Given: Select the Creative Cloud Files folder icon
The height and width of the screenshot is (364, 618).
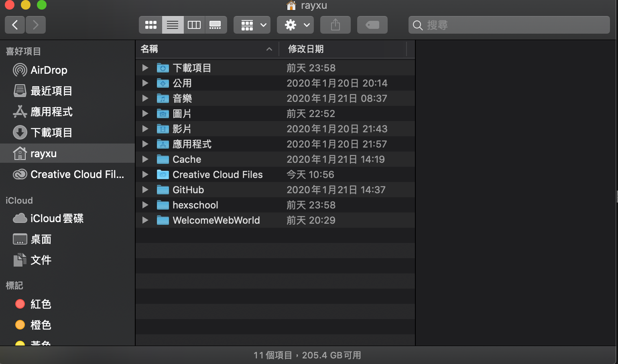Looking at the screenshot, I should (163, 174).
